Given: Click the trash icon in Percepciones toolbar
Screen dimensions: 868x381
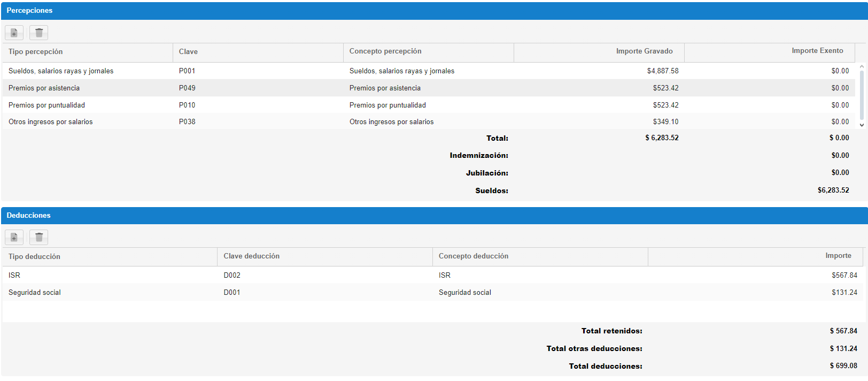Looking at the screenshot, I should coord(39,33).
